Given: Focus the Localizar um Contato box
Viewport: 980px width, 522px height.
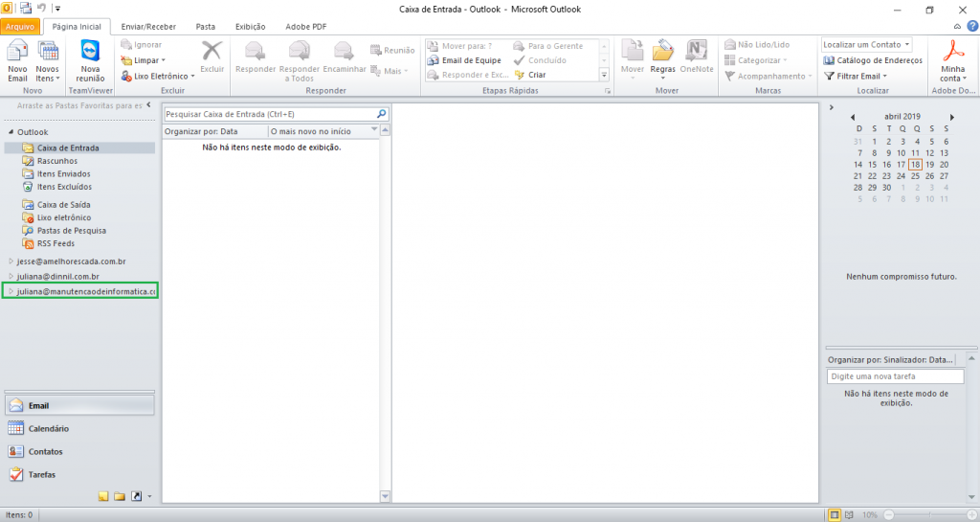Looking at the screenshot, I should point(866,44).
